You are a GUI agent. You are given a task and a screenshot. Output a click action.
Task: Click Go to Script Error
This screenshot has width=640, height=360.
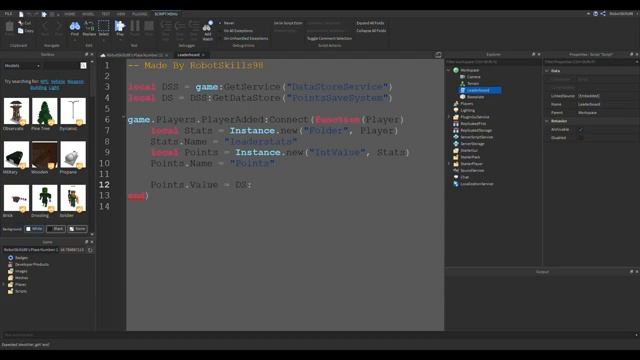(288, 23)
